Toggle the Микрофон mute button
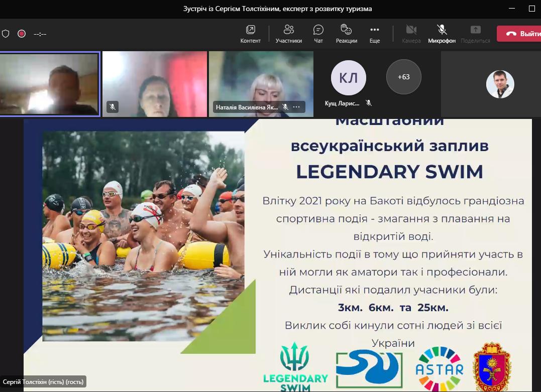Viewport: 541px width, 392px height. tap(442, 34)
